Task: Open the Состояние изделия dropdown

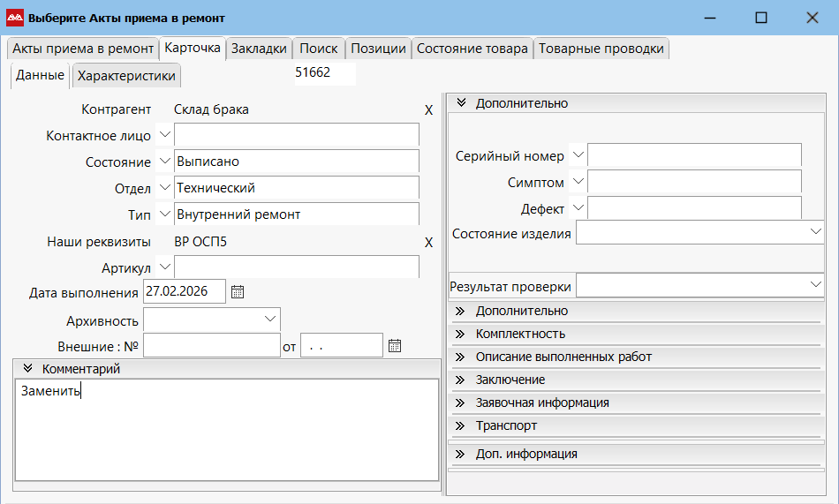Action: 814,232
